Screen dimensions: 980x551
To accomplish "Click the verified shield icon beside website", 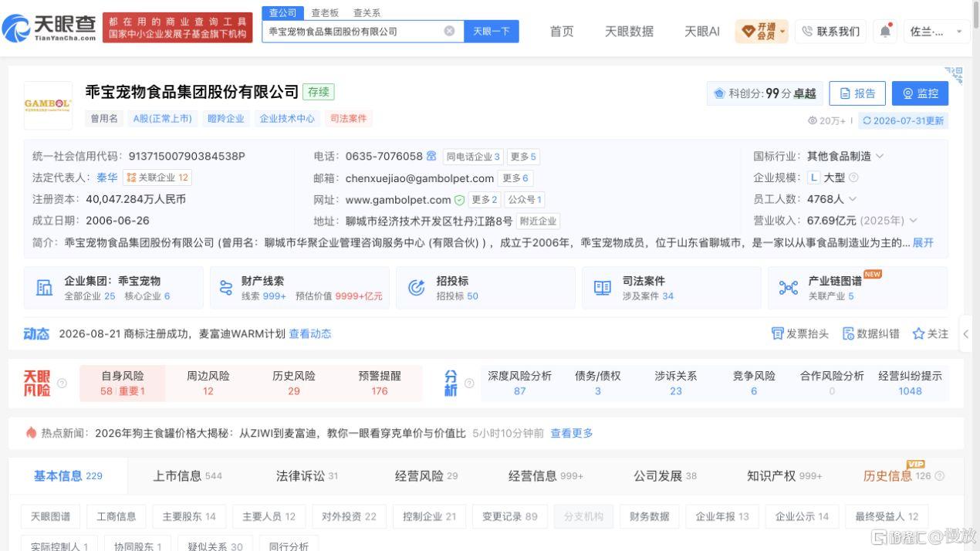I will [x=459, y=200].
